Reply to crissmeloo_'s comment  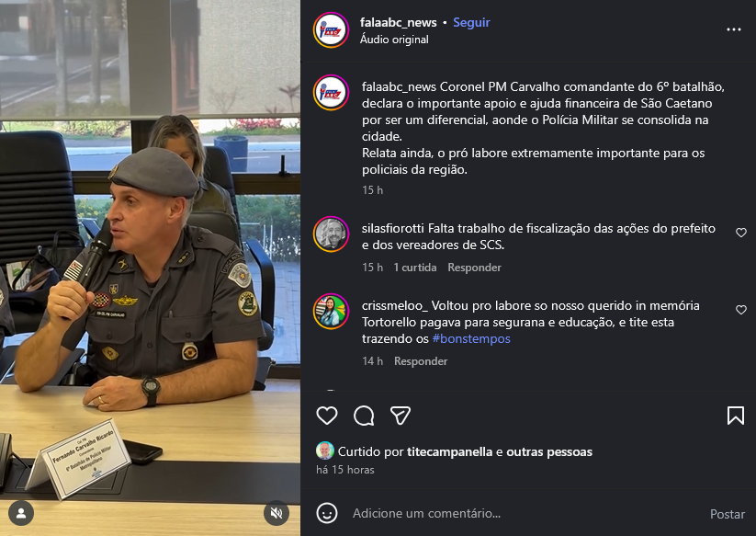pos(421,361)
